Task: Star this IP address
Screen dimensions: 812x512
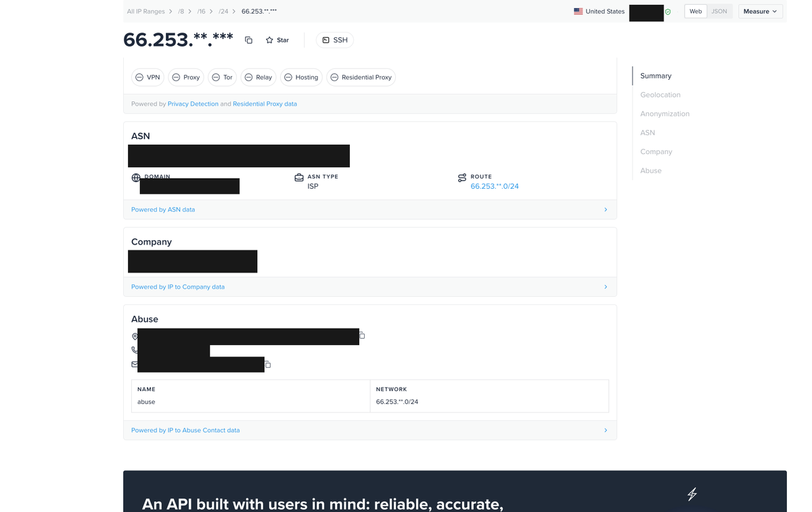Action: click(277, 40)
